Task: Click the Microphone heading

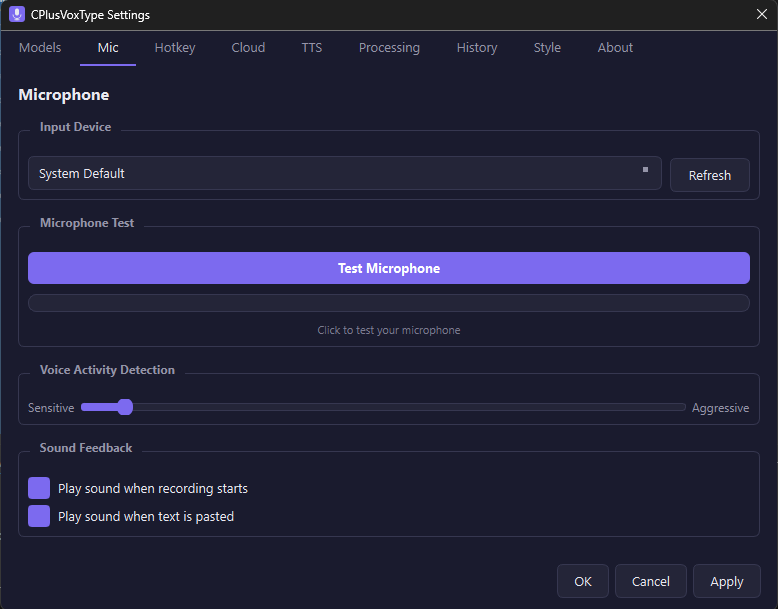Action: coord(64,95)
